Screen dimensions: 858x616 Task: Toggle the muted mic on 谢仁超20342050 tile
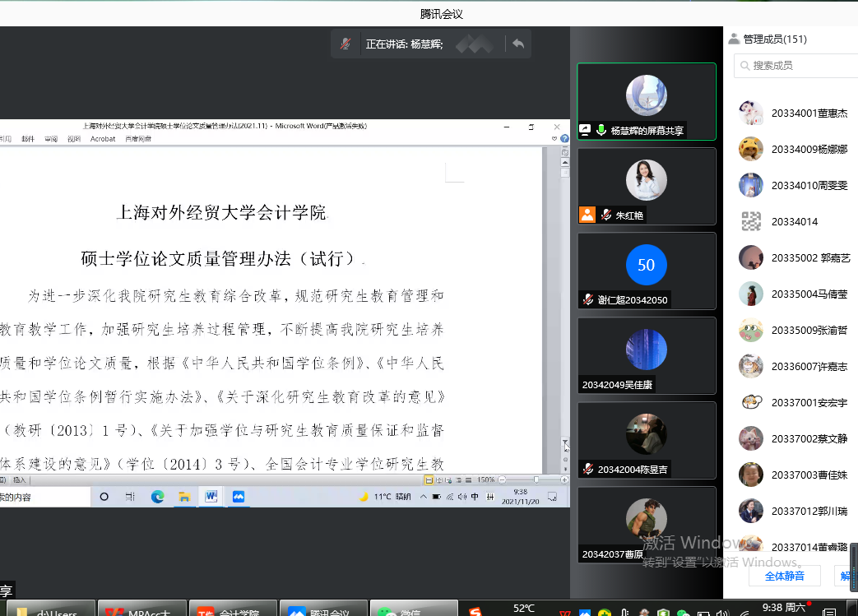tap(589, 299)
